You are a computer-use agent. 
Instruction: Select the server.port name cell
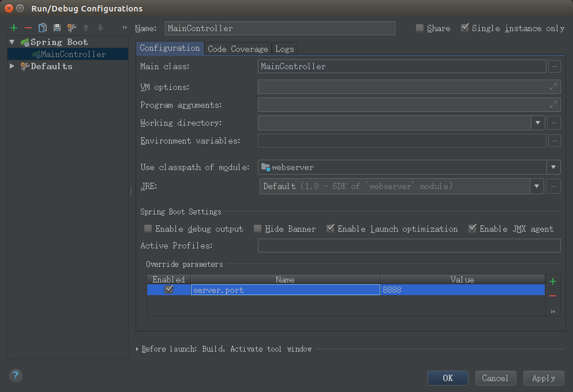tap(286, 290)
